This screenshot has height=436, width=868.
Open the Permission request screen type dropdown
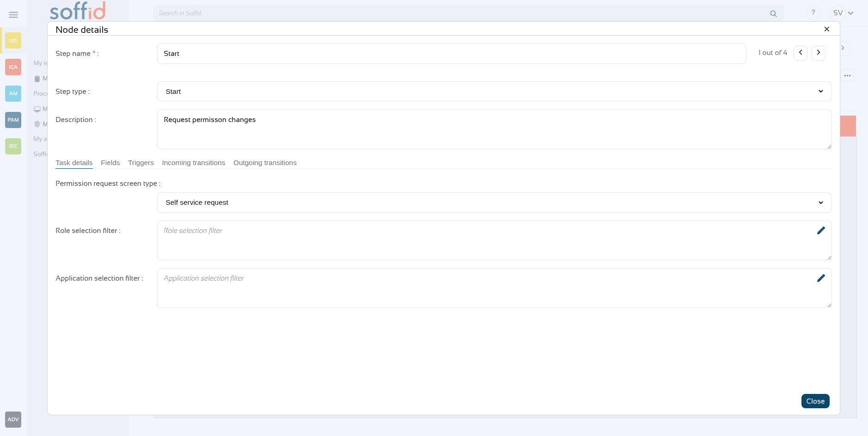click(494, 203)
